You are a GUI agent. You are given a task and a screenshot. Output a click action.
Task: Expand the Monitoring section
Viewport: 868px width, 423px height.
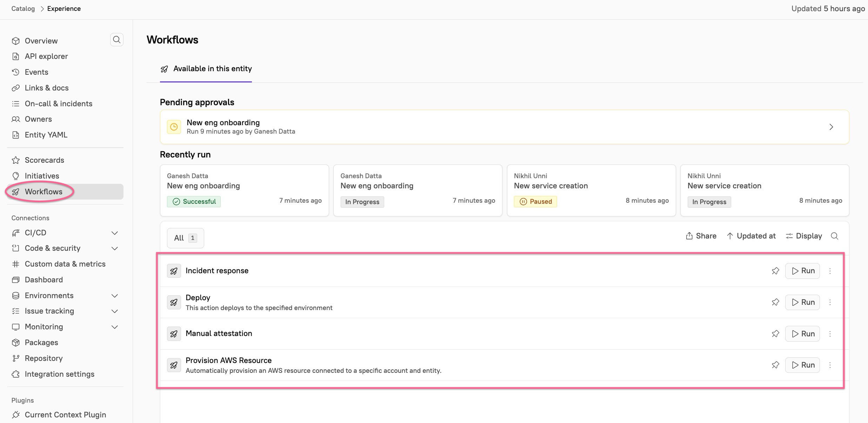tap(114, 327)
